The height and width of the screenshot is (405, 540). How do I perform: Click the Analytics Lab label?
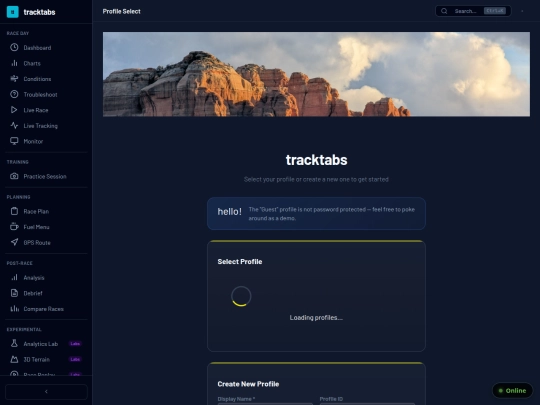click(41, 344)
